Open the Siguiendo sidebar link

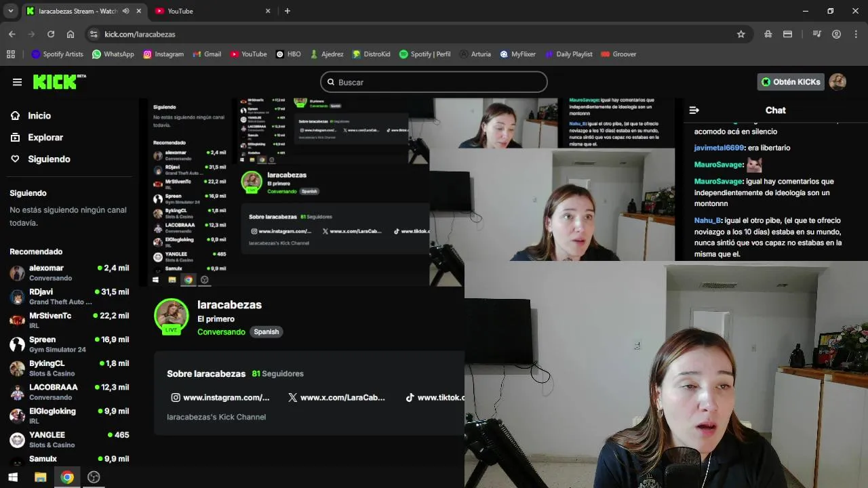(x=49, y=159)
